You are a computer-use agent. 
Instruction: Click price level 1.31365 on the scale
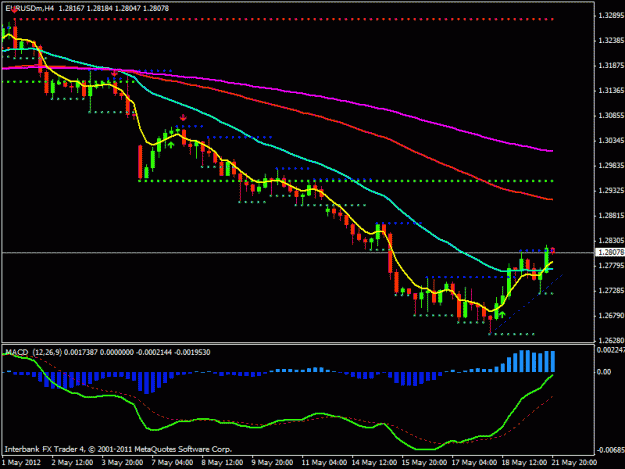point(611,91)
